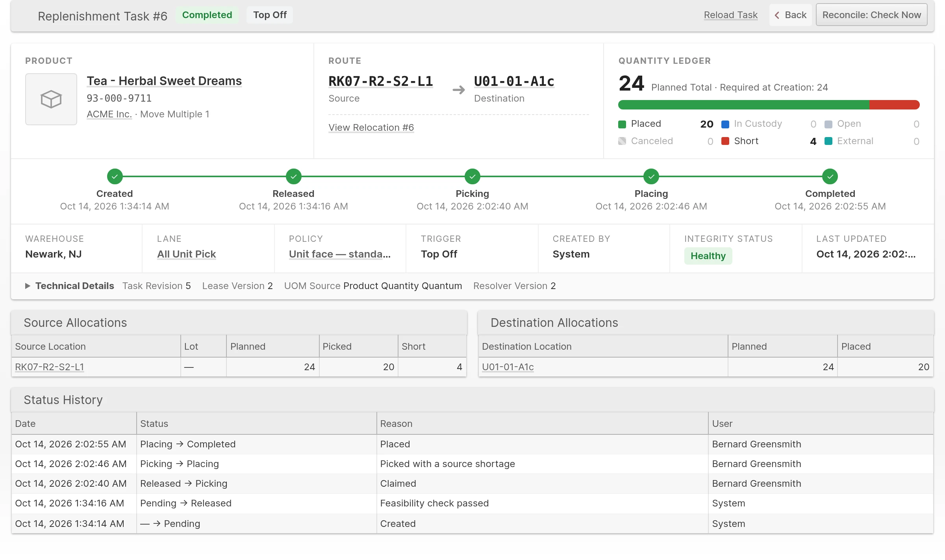945x560 pixels.
Task: Click the Picking step checkmark circle
Action: (472, 176)
